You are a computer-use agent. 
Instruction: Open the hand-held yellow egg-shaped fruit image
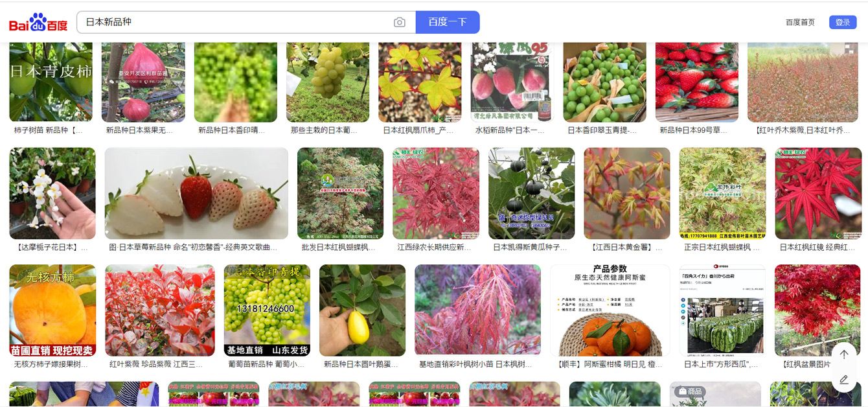click(x=362, y=310)
